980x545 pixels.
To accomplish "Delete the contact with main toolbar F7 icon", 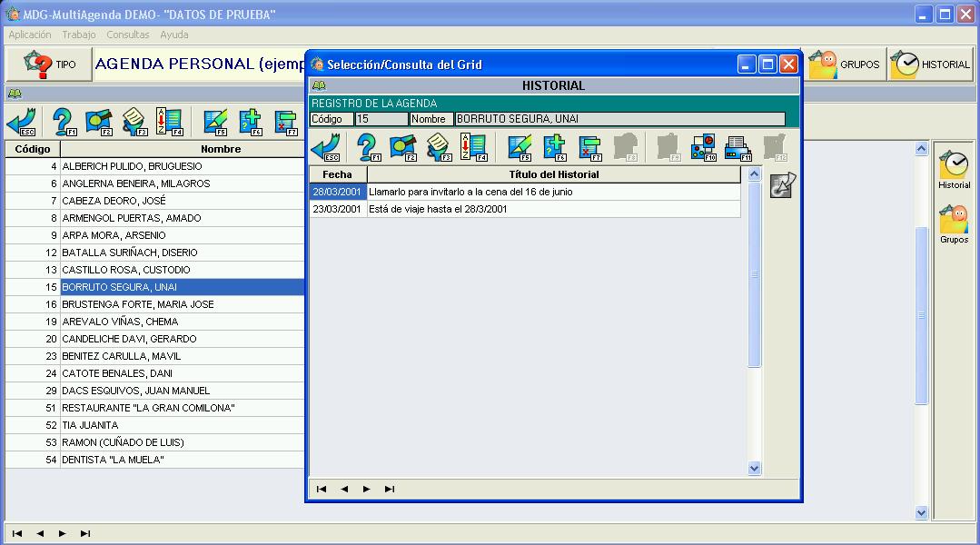I will pos(285,121).
